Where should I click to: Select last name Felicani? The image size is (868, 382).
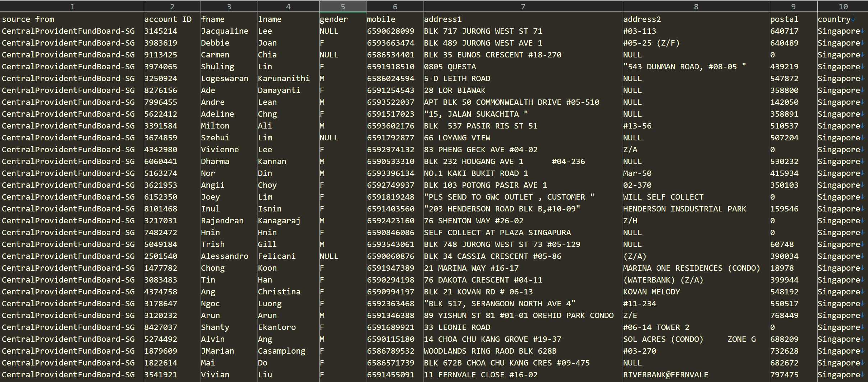[277, 256]
